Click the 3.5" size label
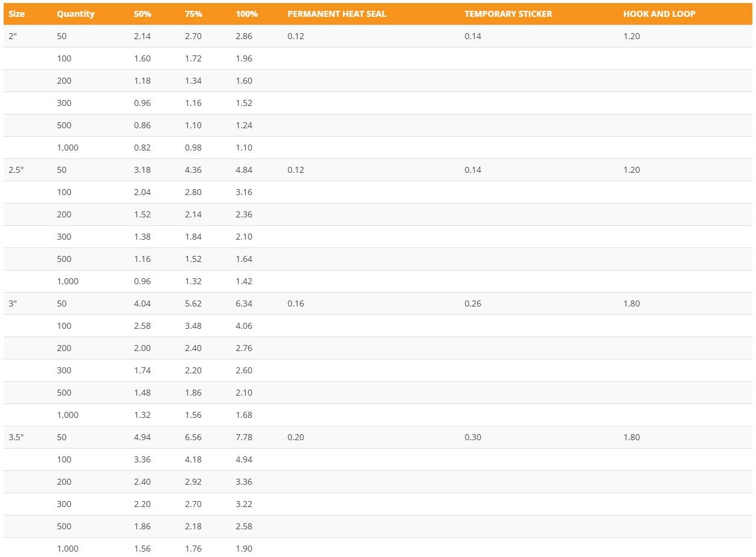This screenshot has width=756, height=557. tap(16, 437)
